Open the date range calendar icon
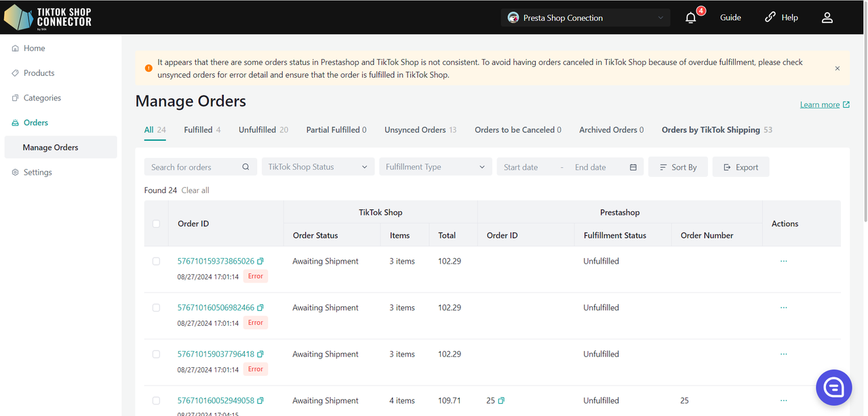This screenshot has height=416, width=868. click(633, 167)
